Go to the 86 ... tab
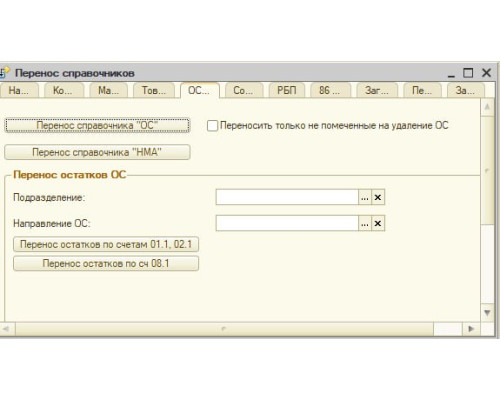500x400 pixels. pyautogui.click(x=330, y=90)
